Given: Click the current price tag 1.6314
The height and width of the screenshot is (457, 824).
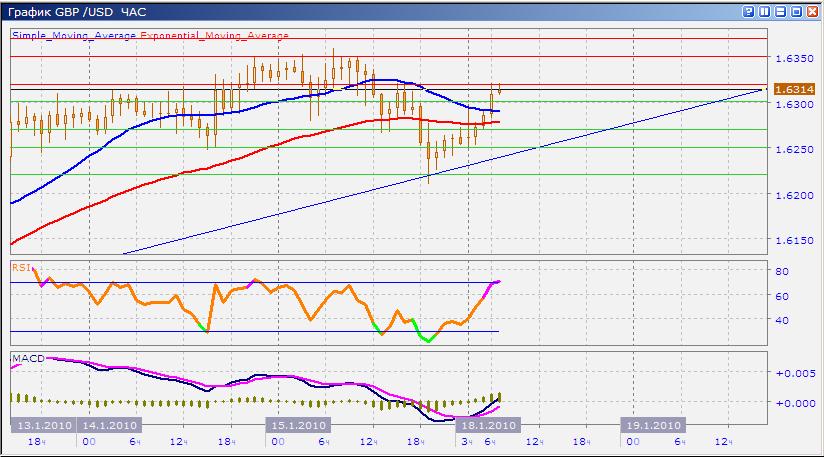Looking at the screenshot, I should [796, 90].
